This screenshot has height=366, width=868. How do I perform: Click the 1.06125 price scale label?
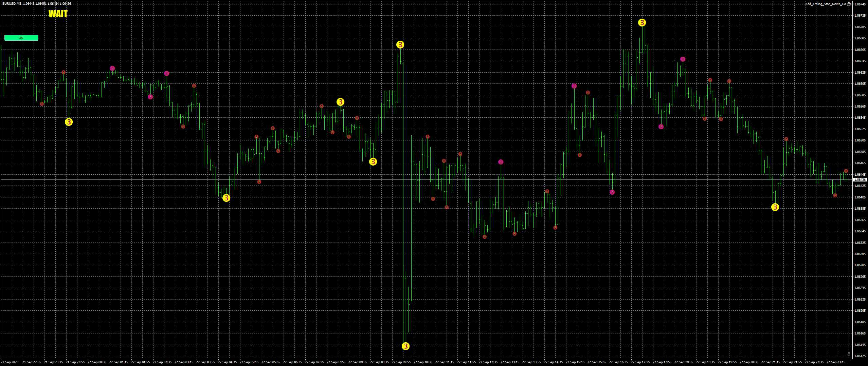[x=860, y=356]
